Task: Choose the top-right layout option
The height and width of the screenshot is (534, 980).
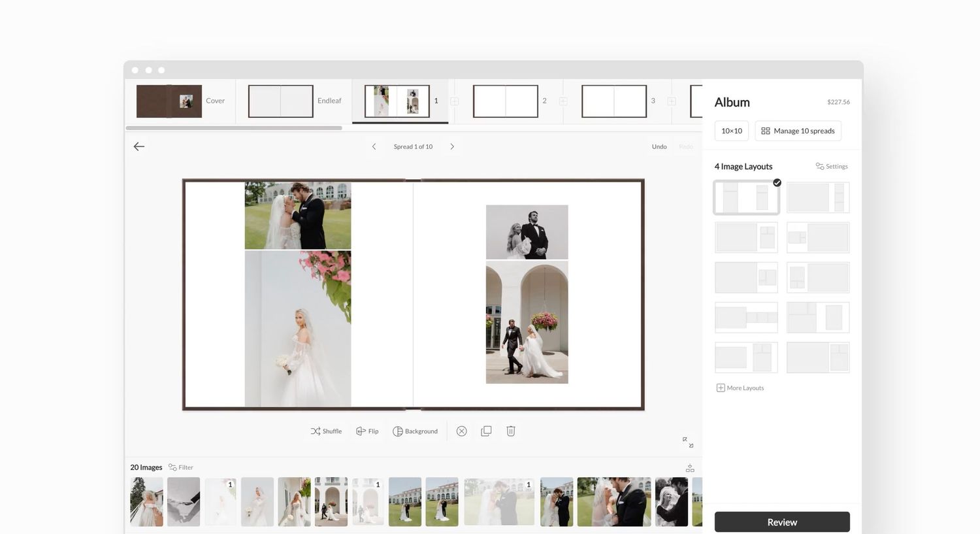Action: coord(818,197)
